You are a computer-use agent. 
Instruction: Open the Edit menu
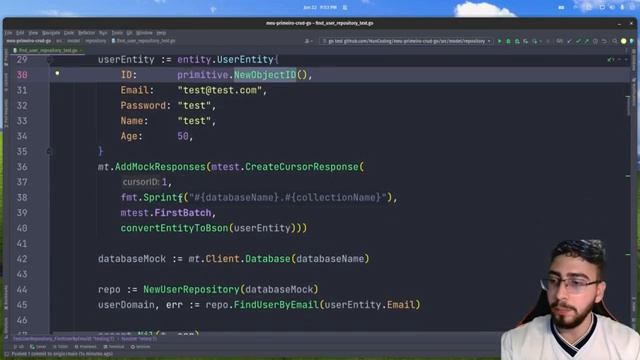pos(20,33)
